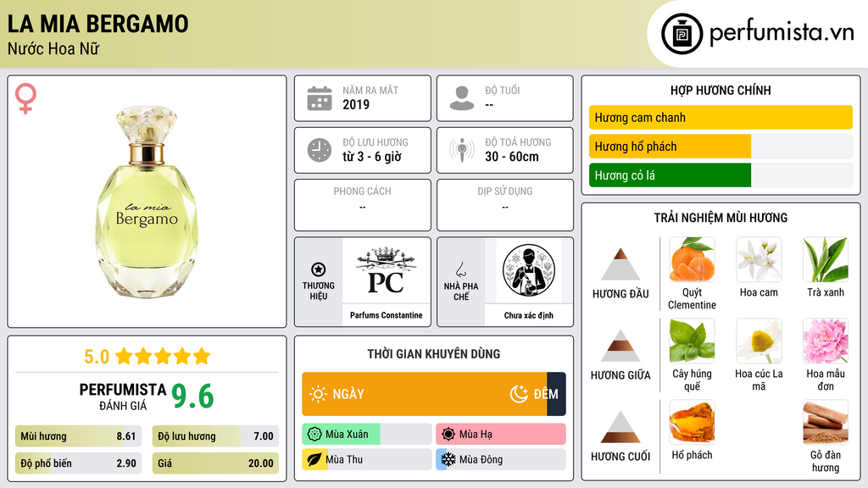Screen dimensions: 868x488
Task: Click the nose icon above Nhà pha chế
Action: 460,269
